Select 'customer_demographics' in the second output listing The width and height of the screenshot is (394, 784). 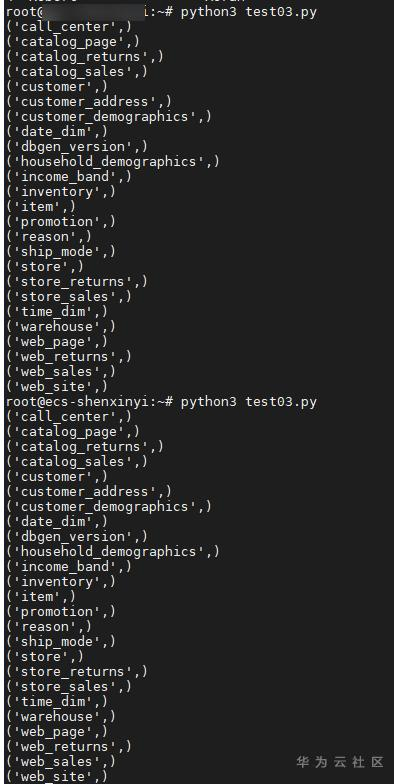(x=108, y=507)
